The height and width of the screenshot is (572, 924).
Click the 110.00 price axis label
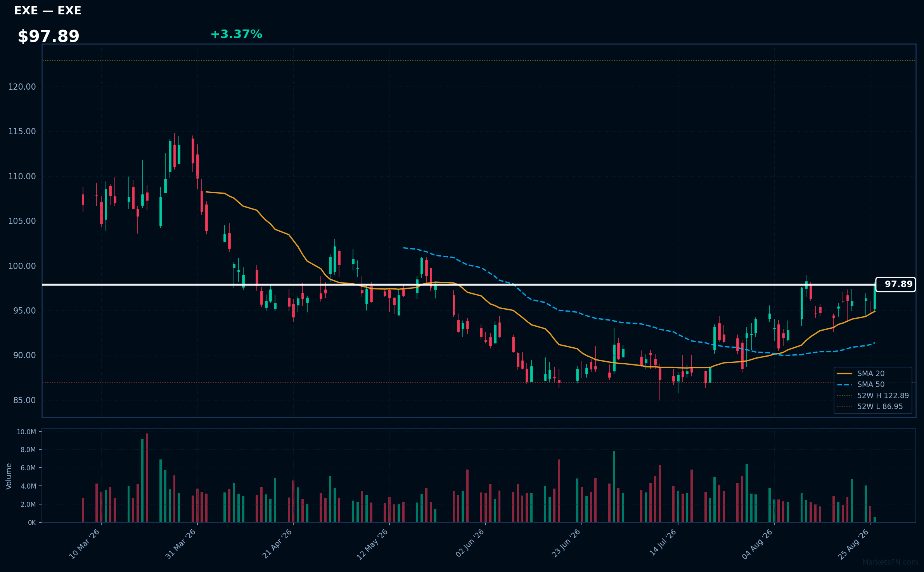[22, 176]
